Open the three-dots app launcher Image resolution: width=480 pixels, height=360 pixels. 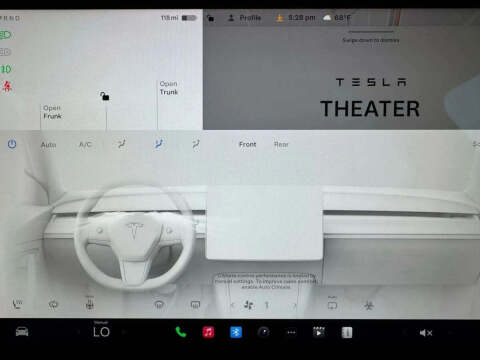[291, 332]
